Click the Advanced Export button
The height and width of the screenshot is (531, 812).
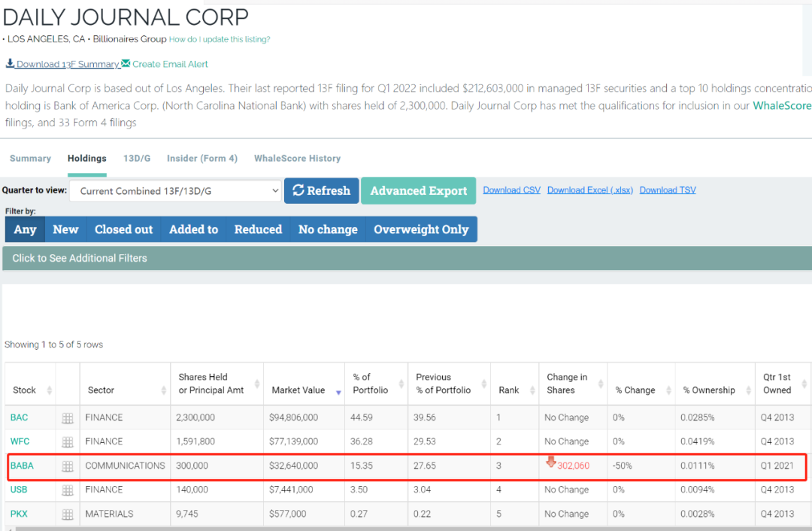(419, 190)
